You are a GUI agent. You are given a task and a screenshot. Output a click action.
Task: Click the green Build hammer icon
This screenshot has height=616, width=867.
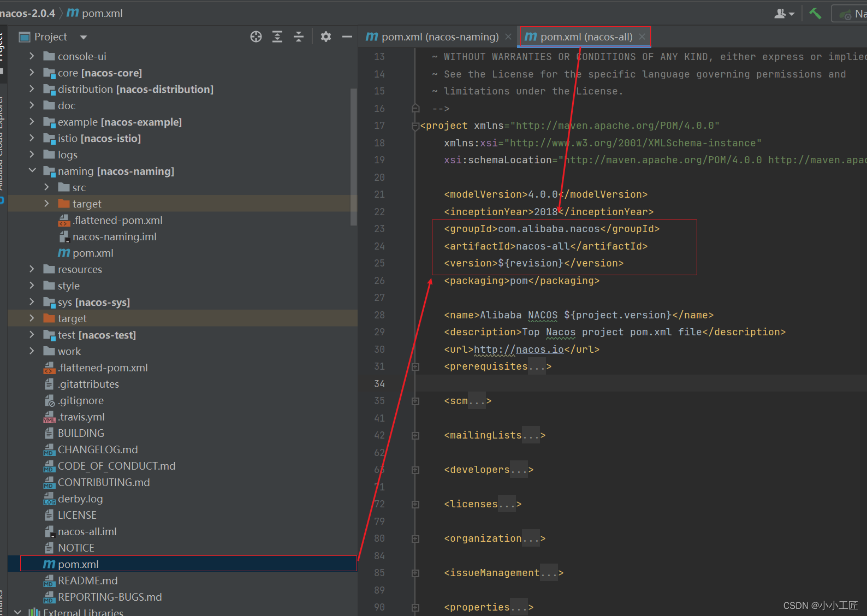(815, 14)
